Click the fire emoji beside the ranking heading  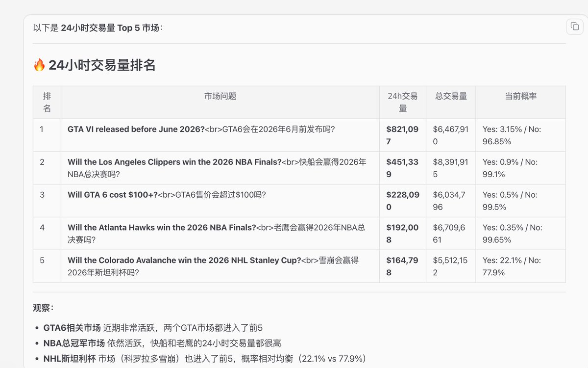(x=39, y=65)
